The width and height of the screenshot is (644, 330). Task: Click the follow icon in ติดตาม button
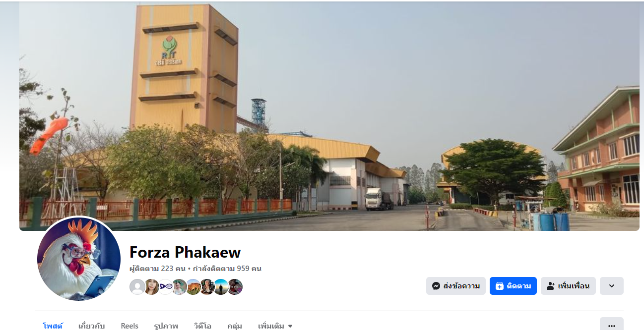tap(500, 286)
